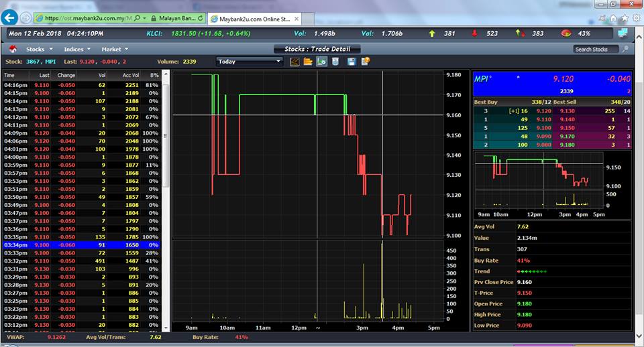Click the up-down unchanged counters icon
Image resolution: width=644 pixels, height=347 pixels.
520,33
